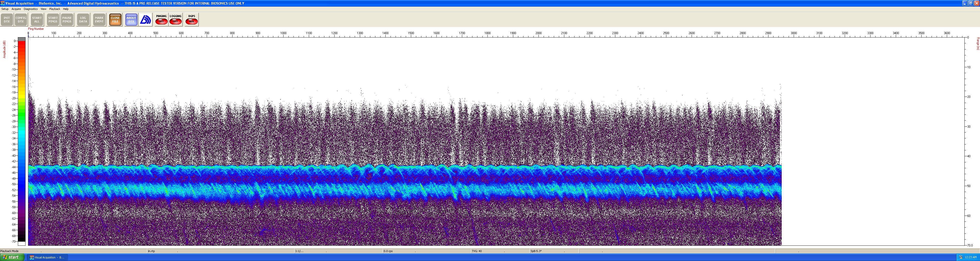Open the Playback menu

click(54, 9)
